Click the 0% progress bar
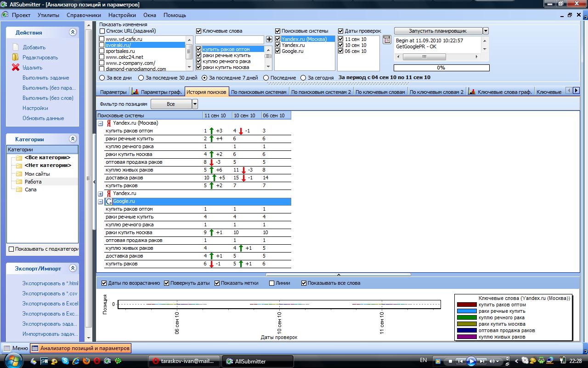The image size is (588, 368). (x=441, y=68)
